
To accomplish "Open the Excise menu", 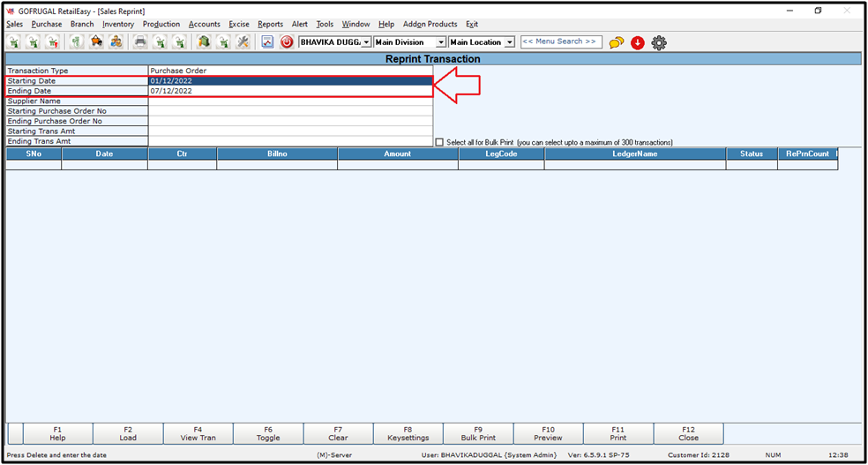I will 239,25.
